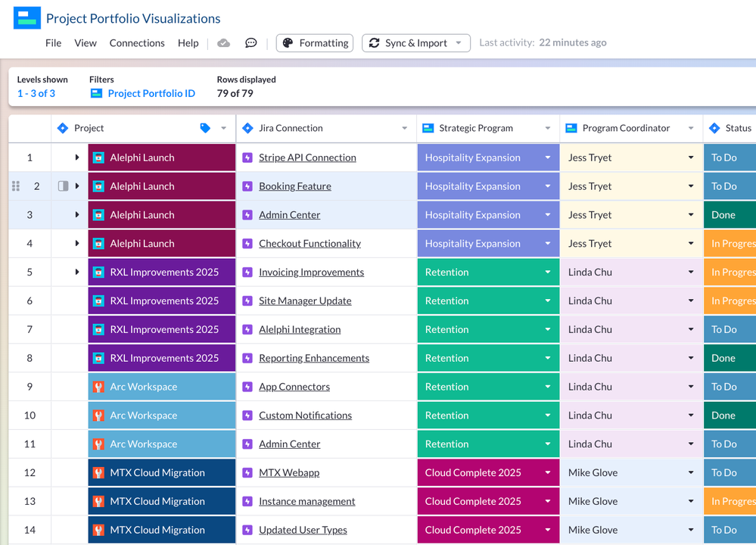Click the Project Portfolio ID filter link
This screenshot has width=756, height=545.
[x=151, y=94]
